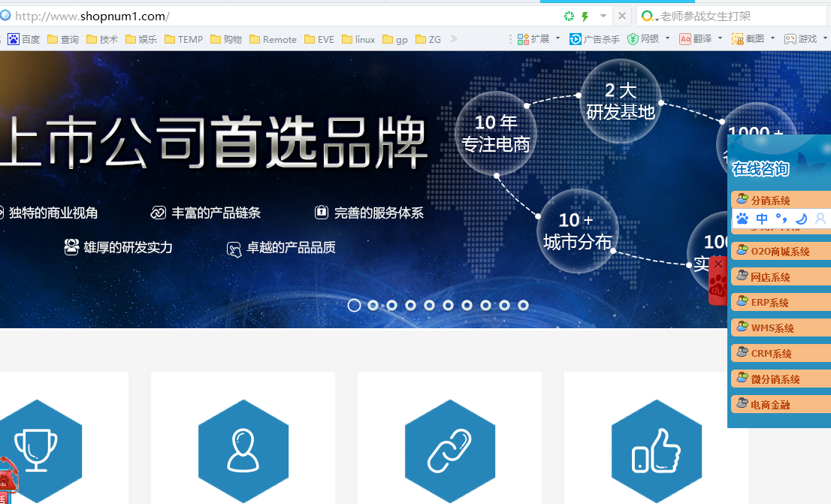The image size is (831, 504).
Task: Click the CRM系统 consultation button
Action: pos(781,353)
